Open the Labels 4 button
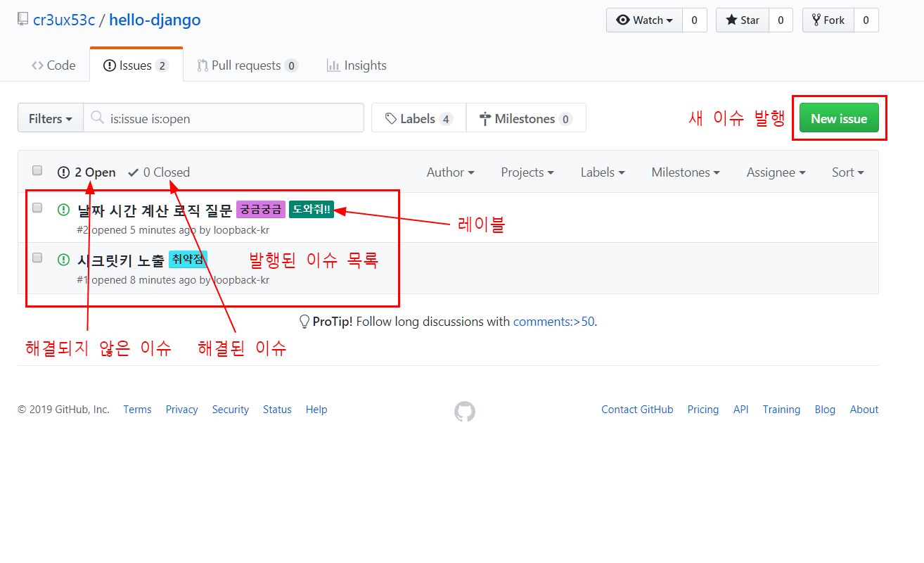The height and width of the screenshot is (563, 924). 418,118
